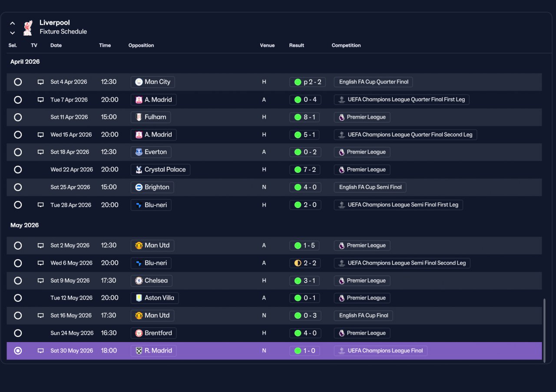Click the Competition column header
This screenshot has height=392, width=556.
pos(346,45)
